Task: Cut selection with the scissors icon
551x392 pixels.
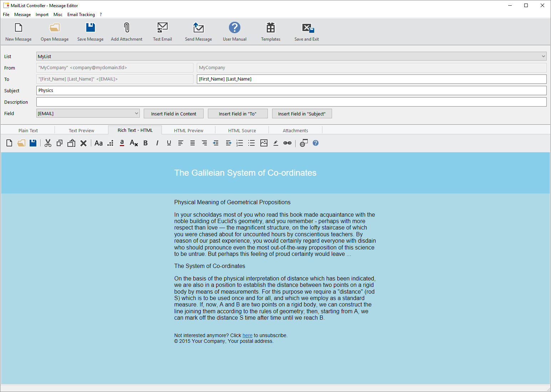Action: tap(48, 143)
